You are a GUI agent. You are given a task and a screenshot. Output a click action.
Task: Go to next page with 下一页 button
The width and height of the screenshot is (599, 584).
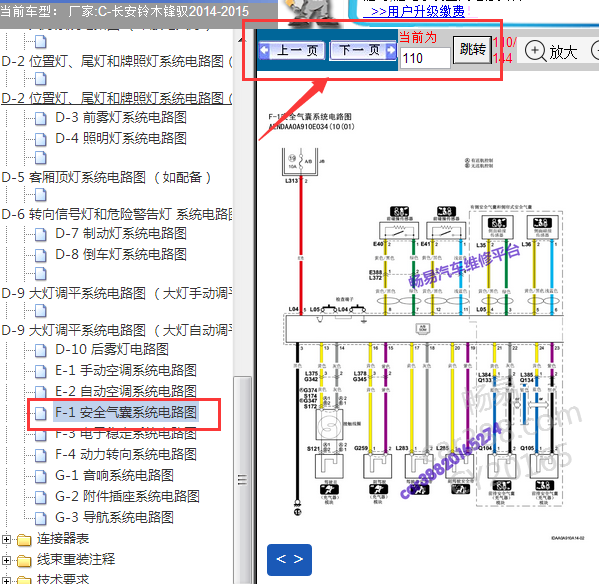[x=363, y=50]
